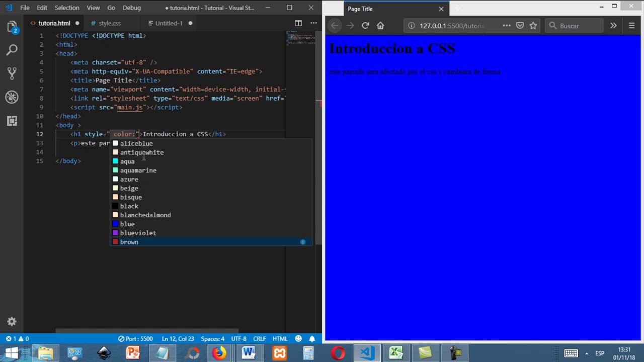
Task: Click the Pocket save icon in Firefox
Action: [520, 26]
